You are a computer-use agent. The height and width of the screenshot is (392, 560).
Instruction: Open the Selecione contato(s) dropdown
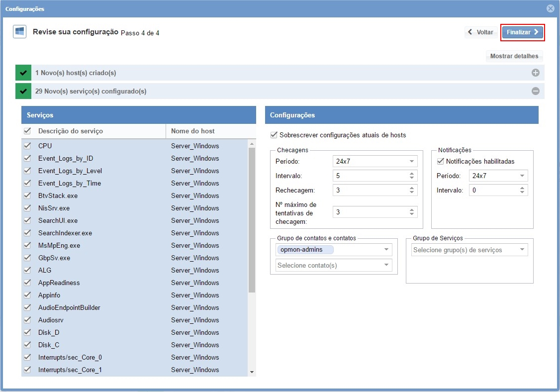(334, 265)
